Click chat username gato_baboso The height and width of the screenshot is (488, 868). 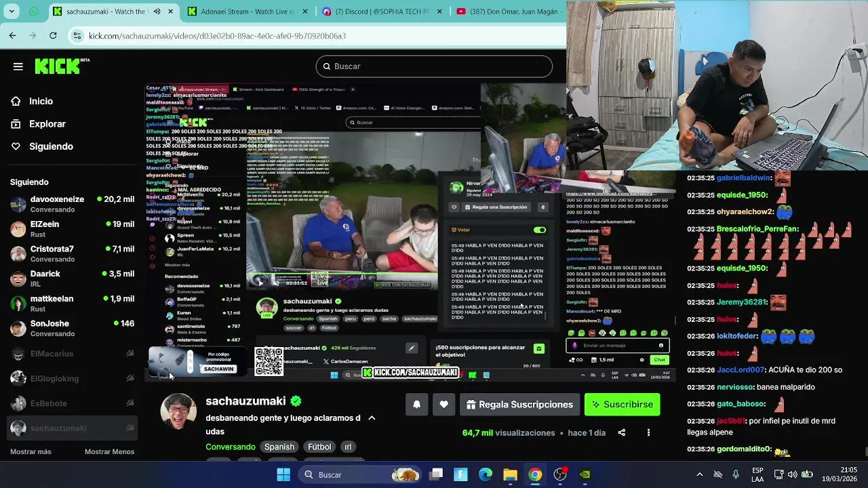[x=741, y=404]
